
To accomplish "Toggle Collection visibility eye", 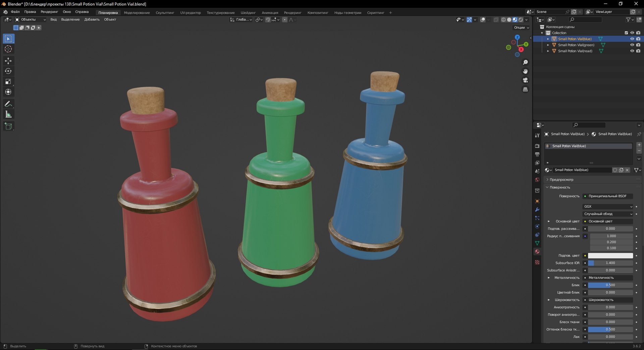I will [x=632, y=33].
